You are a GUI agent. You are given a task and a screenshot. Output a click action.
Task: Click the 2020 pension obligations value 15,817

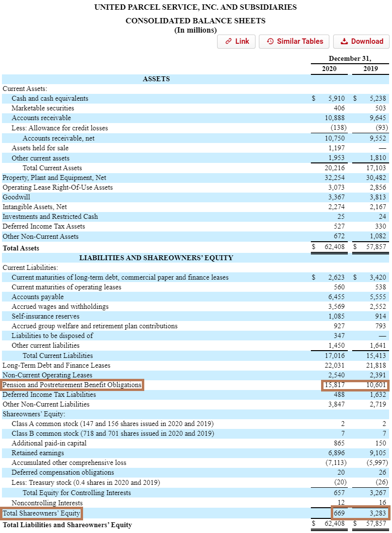click(x=335, y=385)
